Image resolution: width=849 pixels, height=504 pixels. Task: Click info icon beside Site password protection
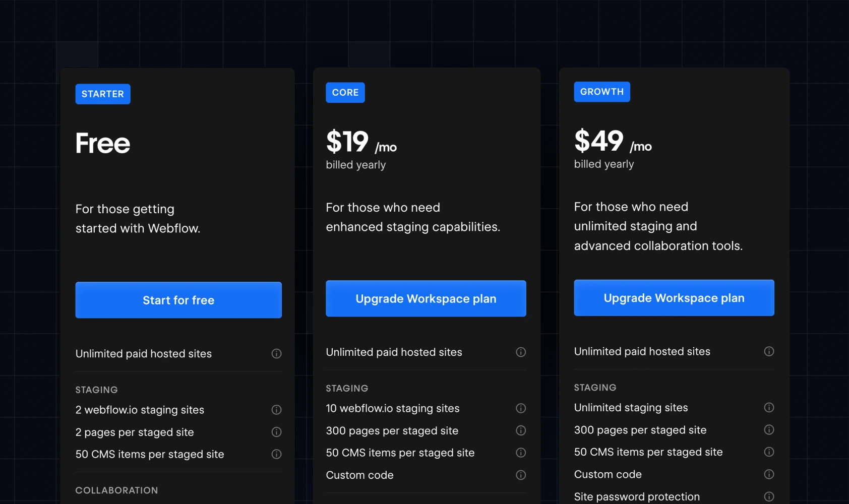coord(769,496)
